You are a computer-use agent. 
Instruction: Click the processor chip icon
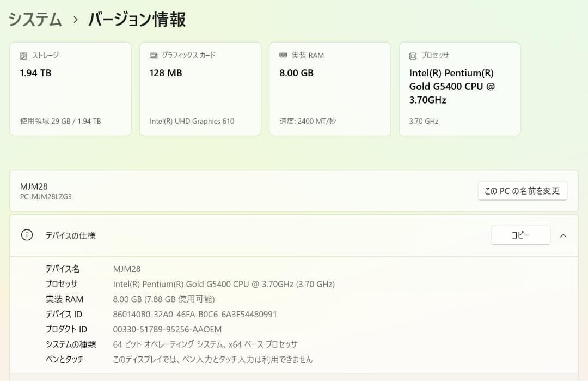(413, 56)
